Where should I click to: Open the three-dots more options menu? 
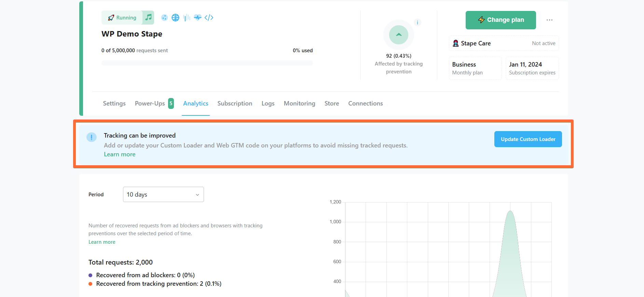click(549, 20)
